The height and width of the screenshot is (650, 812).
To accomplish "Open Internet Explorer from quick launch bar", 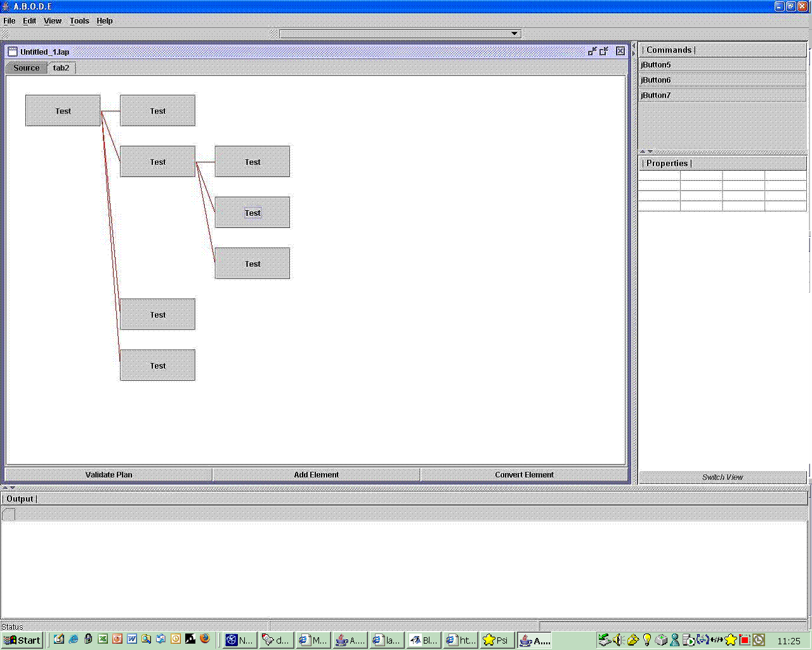I will (x=74, y=639).
